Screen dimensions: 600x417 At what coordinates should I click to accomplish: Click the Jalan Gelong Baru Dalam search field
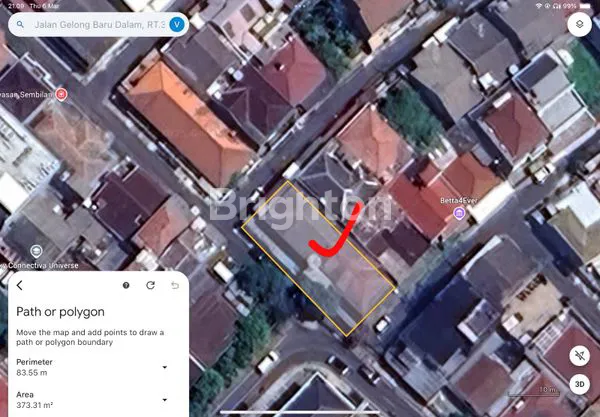pos(98,24)
